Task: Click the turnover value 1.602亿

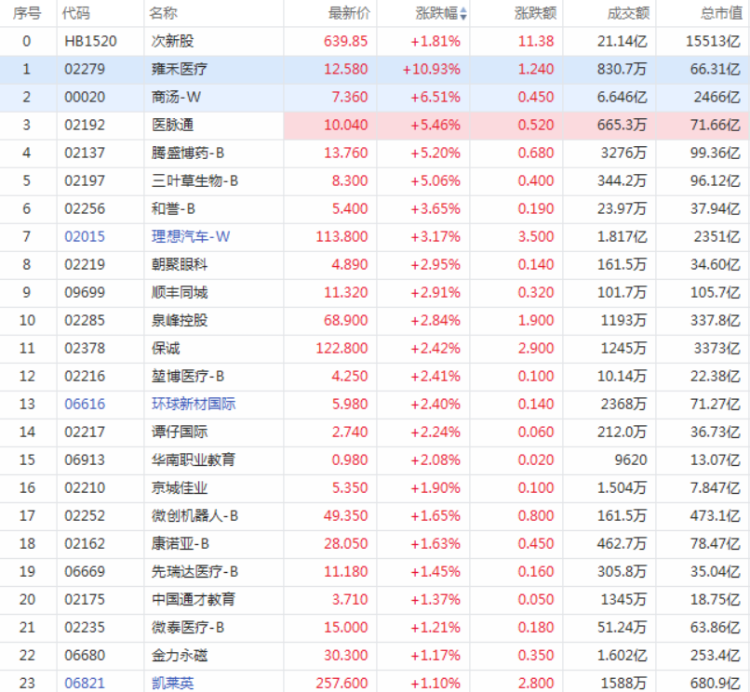Action: [622, 655]
